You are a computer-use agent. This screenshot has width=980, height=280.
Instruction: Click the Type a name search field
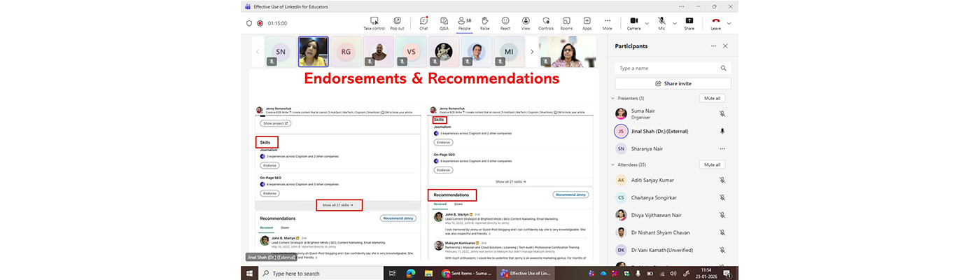pyautogui.click(x=665, y=69)
